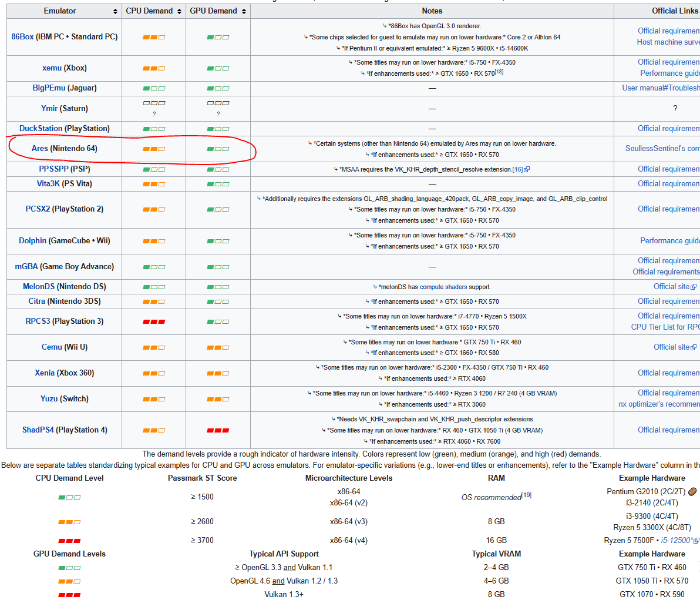Open footnote reference 18 in xemu notes
The width and height of the screenshot is (700, 610).
[x=499, y=72]
